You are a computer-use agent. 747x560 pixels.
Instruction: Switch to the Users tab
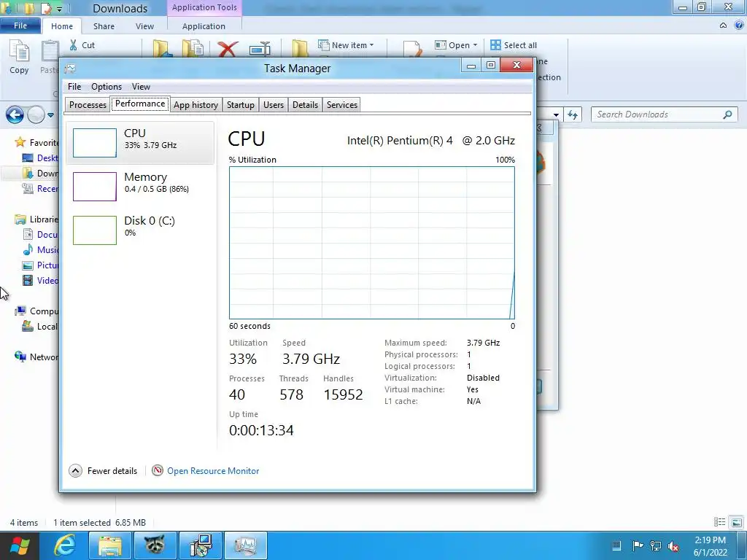coord(274,105)
